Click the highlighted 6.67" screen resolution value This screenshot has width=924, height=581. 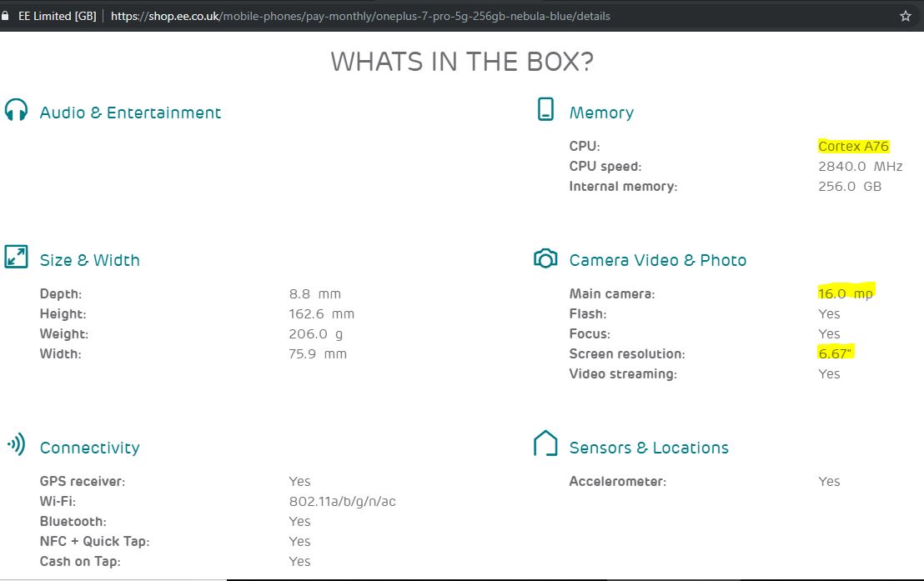click(836, 353)
